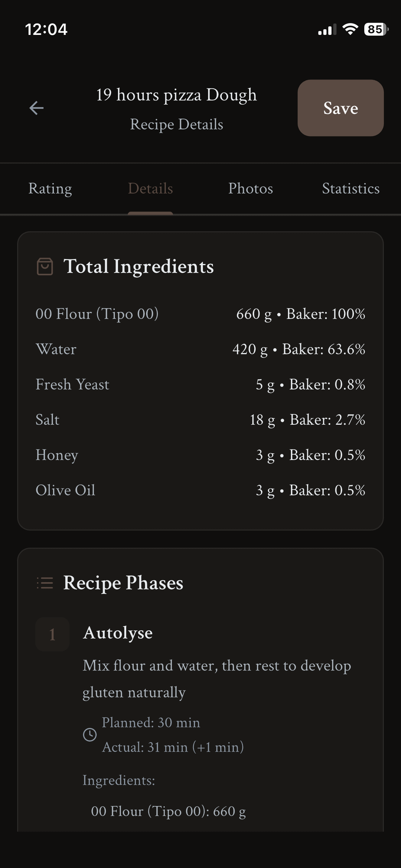401x868 pixels.
Task: Select the Salt 18 g row
Action: coord(200,420)
